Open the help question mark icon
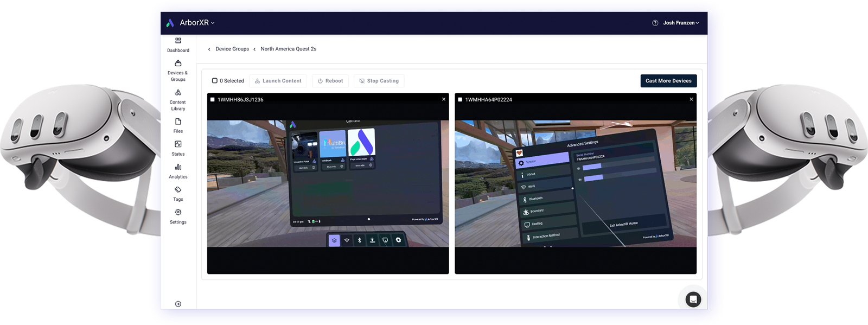 (x=655, y=23)
